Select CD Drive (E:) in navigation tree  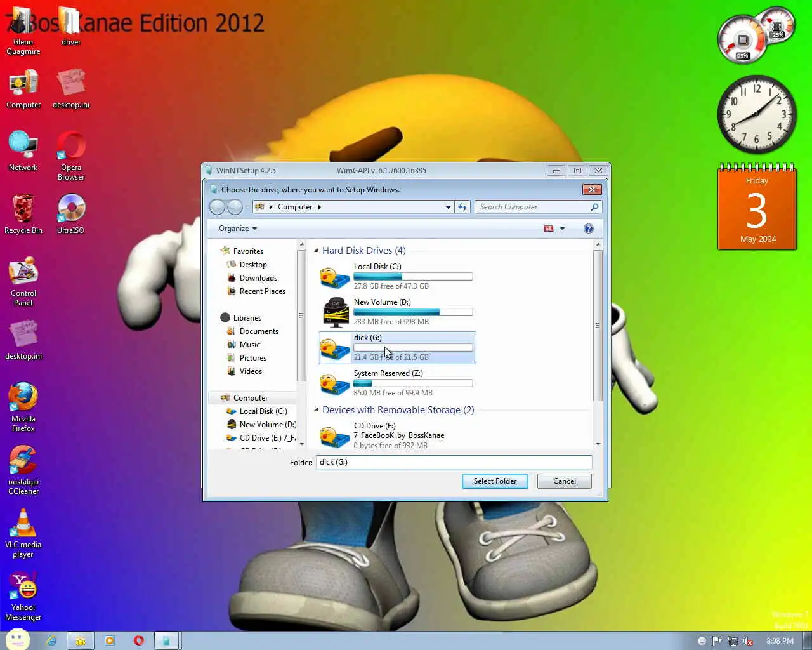coord(268,438)
